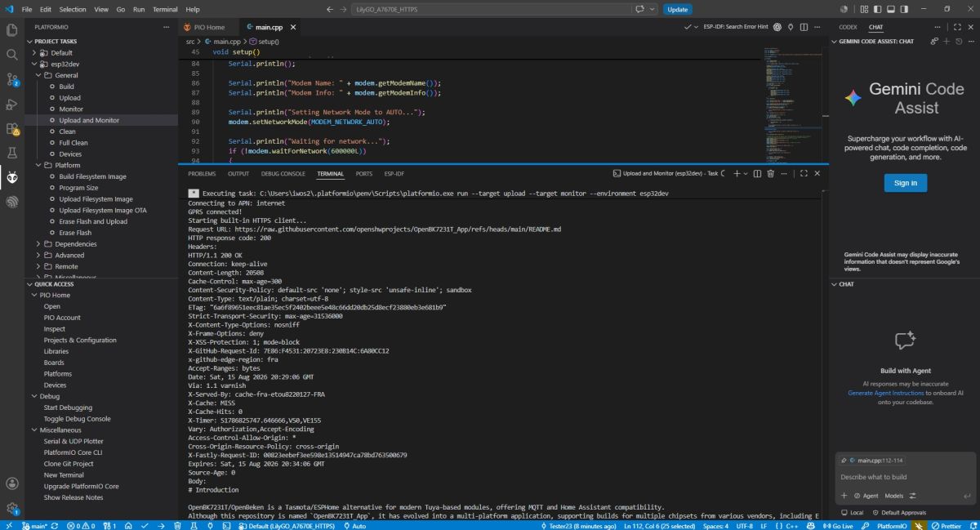
Task: Open Serial & UDP Plotter
Action: pos(73,441)
